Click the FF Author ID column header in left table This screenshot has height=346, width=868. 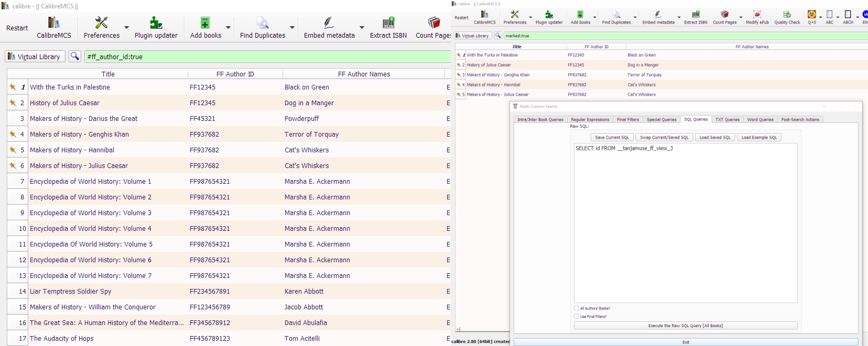(235, 74)
